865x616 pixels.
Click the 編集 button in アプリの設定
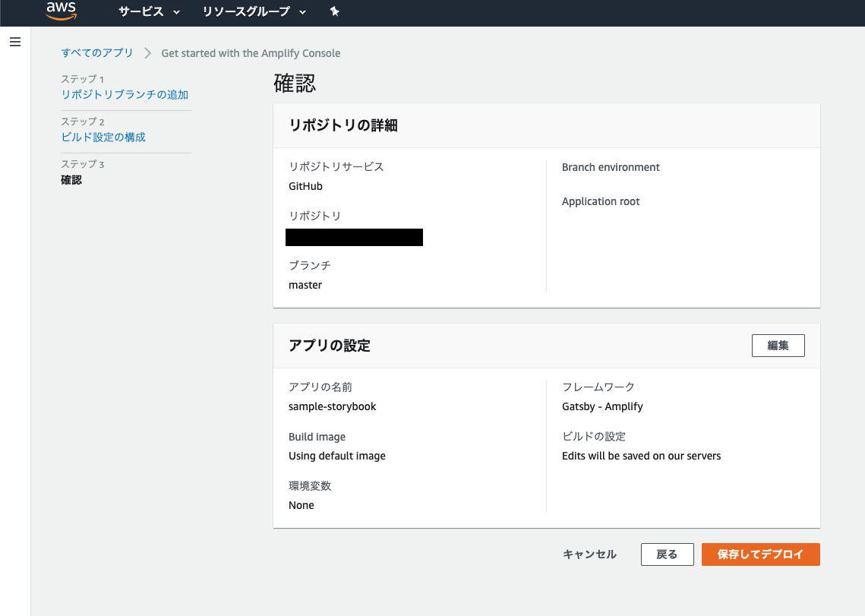(x=778, y=346)
